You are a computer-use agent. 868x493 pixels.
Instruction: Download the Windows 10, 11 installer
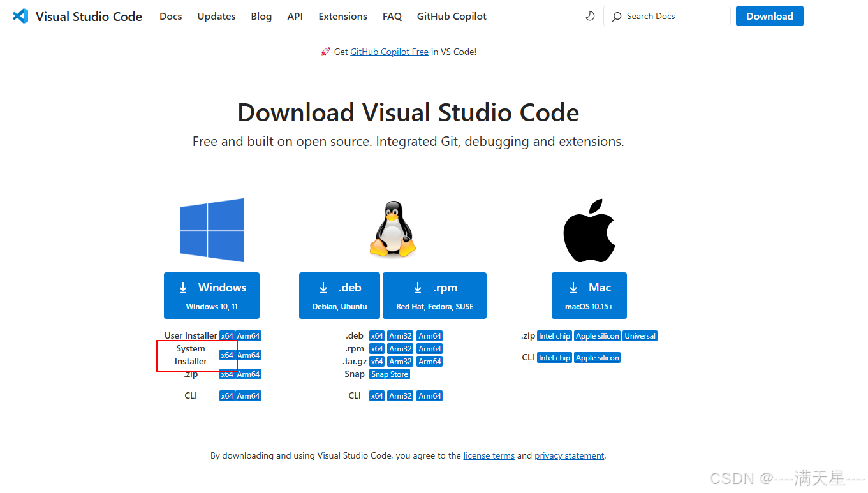point(212,295)
